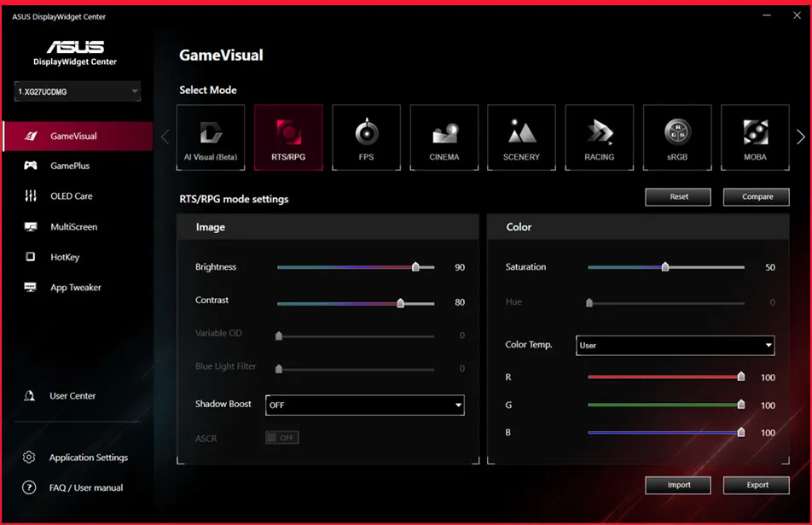Switch to CINEMA mode
This screenshot has width=812, height=525.
click(444, 137)
